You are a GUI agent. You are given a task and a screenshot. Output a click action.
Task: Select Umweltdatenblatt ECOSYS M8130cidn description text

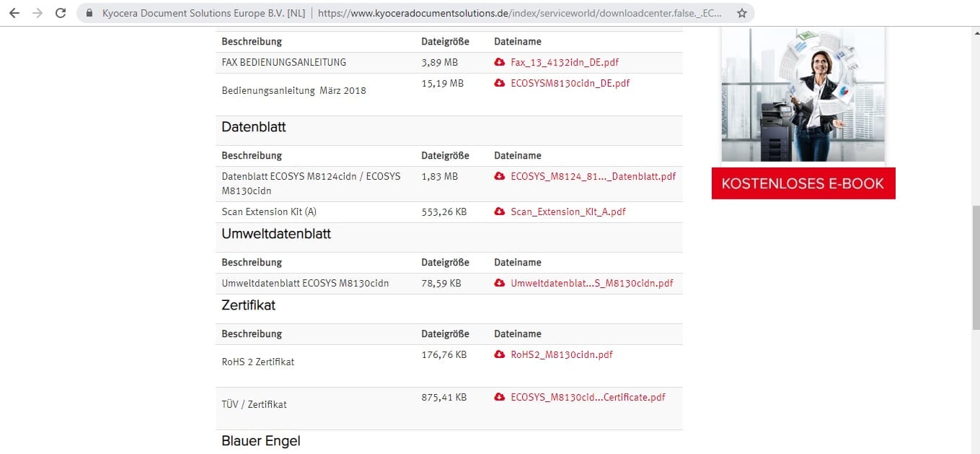click(305, 283)
